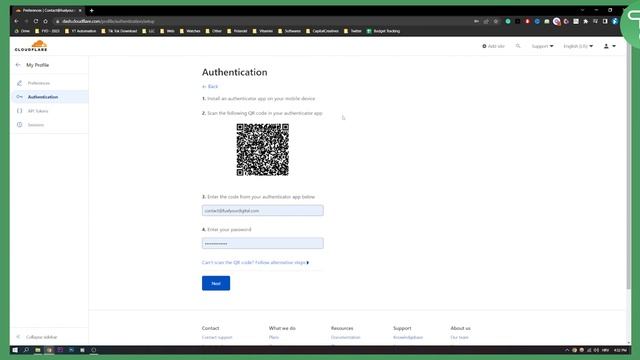The height and width of the screenshot is (360, 640).
Task: Click Add site in header
Action: point(493,46)
